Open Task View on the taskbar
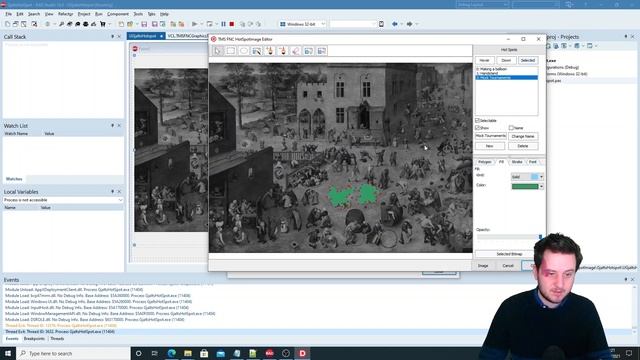Viewport: 640px width, 360px height. point(155,353)
